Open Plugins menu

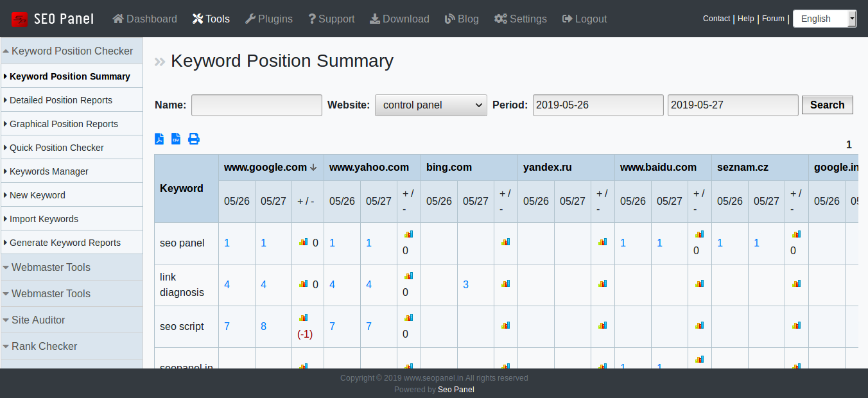point(269,19)
